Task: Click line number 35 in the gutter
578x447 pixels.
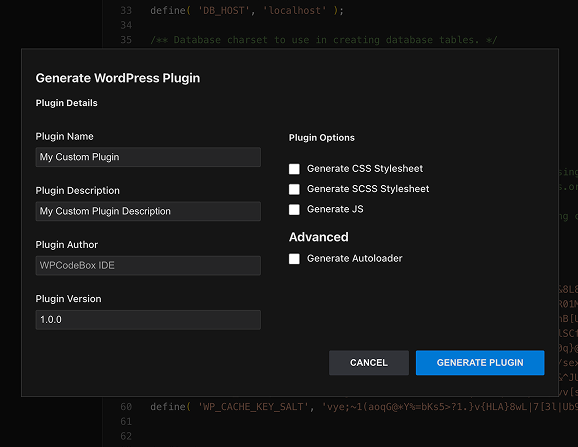Action: [126, 40]
